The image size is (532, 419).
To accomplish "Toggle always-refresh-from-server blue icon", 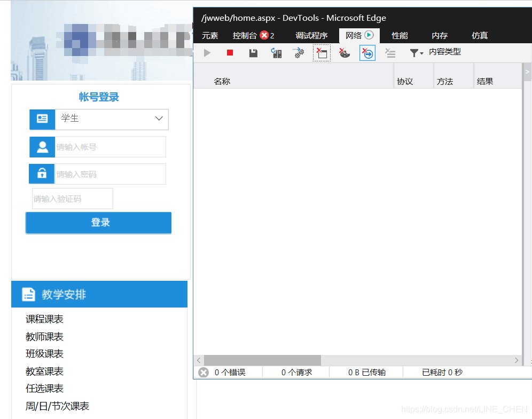I will tap(367, 53).
